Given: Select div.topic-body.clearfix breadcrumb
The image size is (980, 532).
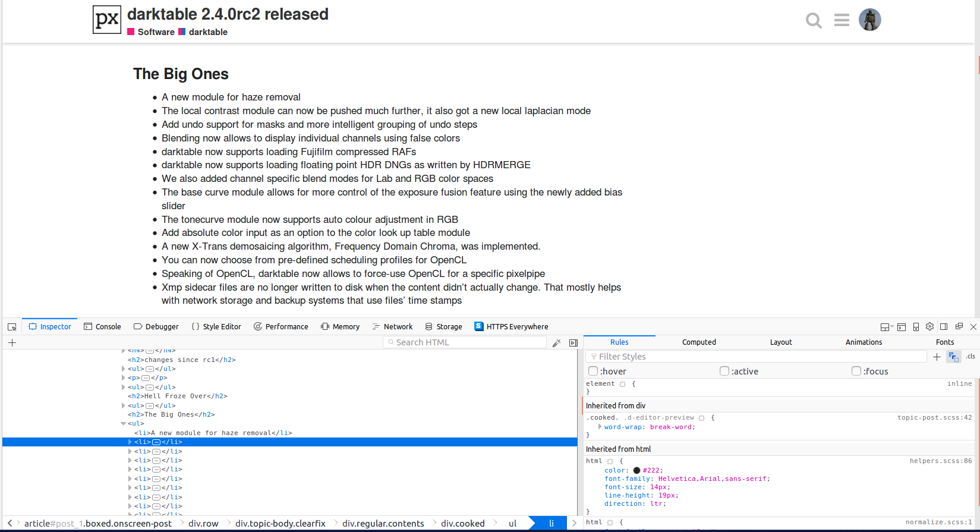Looking at the screenshot, I should click(x=281, y=524).
